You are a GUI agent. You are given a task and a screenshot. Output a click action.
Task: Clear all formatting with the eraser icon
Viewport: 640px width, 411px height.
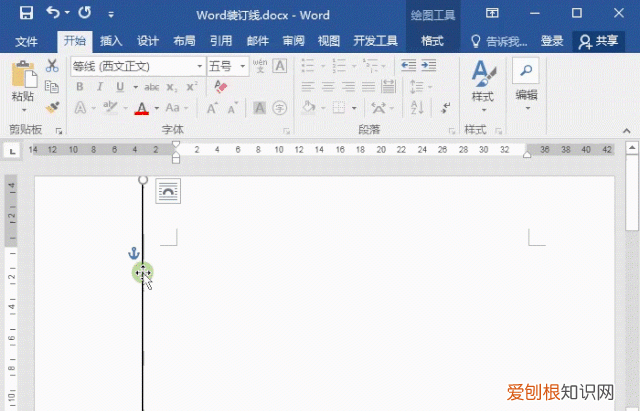(220, 86)
